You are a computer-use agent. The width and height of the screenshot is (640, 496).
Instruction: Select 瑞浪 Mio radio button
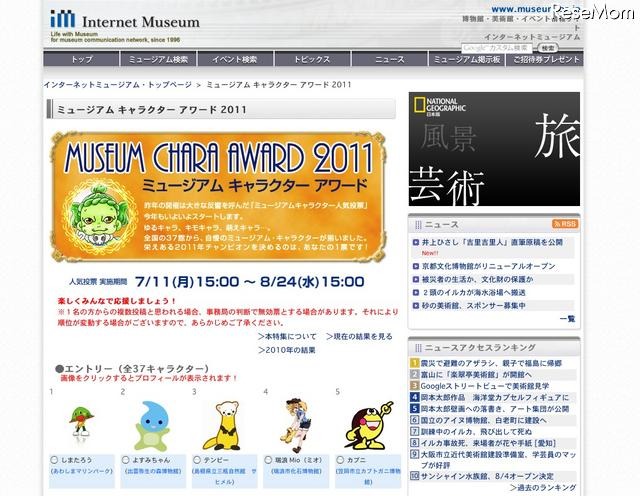(x=268, y=460)
